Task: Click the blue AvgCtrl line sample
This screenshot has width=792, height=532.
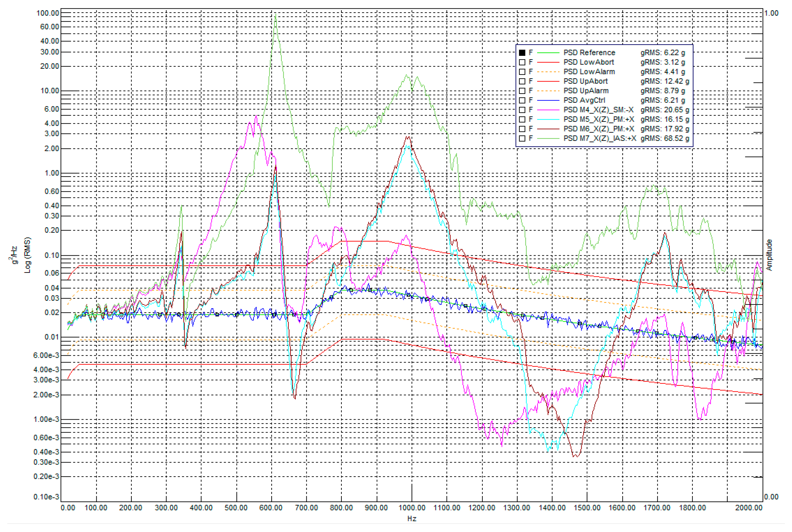Action: pos(548,100)
